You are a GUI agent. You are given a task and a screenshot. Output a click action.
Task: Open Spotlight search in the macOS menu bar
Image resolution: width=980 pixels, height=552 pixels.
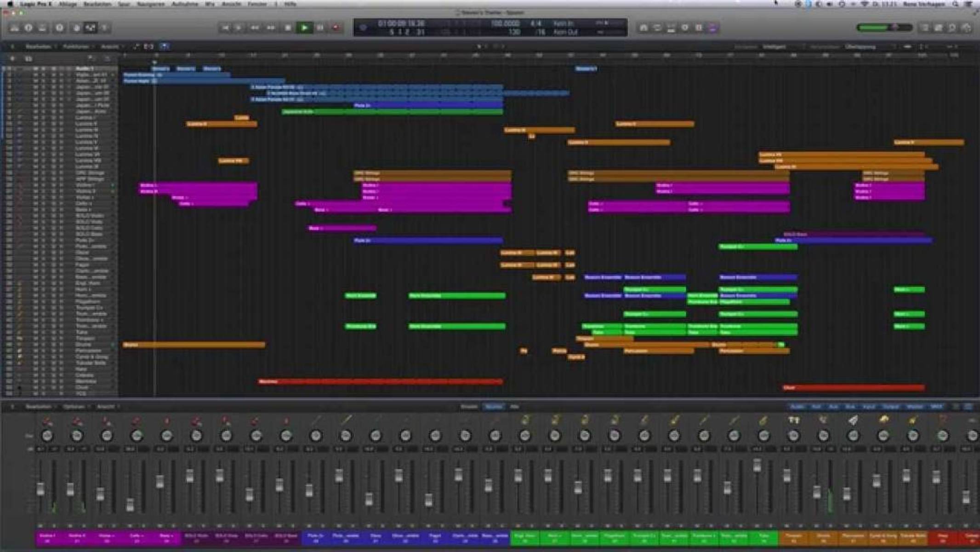pyautogui.click(x=955, y=4)
